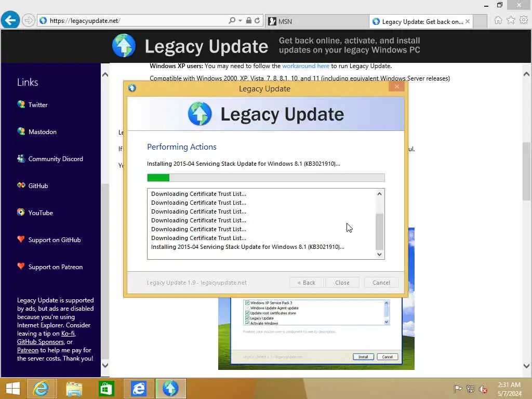Viewport: 532px width, 399px height.
Task: Click the taskbar clock showing 2:31 AM
Action: tap(509, 389)
